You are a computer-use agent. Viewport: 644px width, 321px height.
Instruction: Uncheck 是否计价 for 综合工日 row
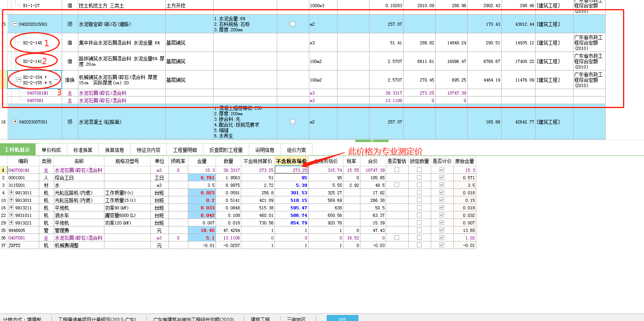pyautogui.click(x=442, y=177)
